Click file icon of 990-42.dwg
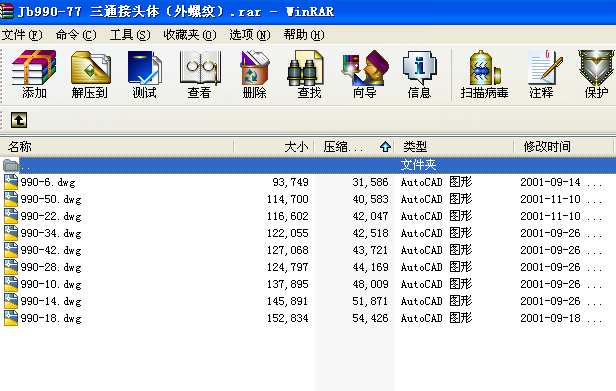 [11, 250]
